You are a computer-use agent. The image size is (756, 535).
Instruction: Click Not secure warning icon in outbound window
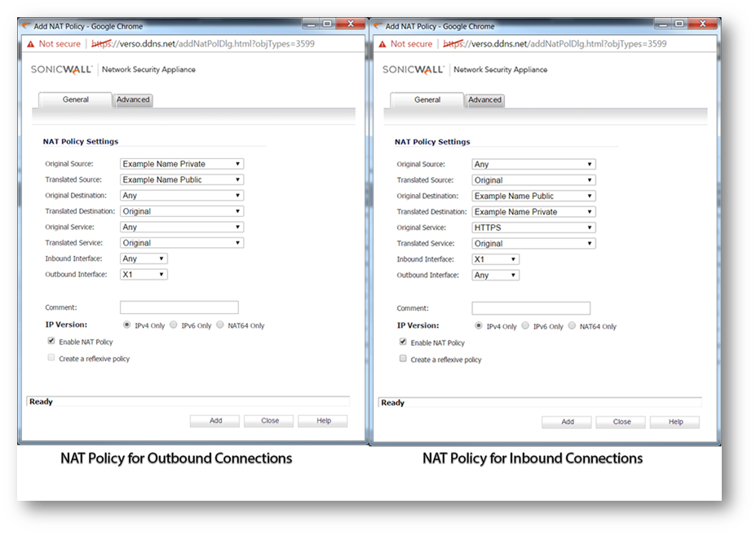point(31,44)
